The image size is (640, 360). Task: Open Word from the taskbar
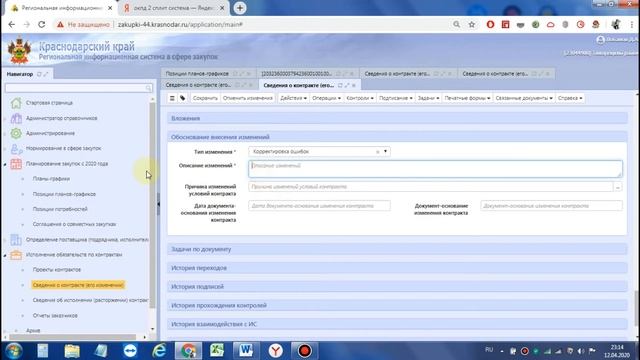246,351
